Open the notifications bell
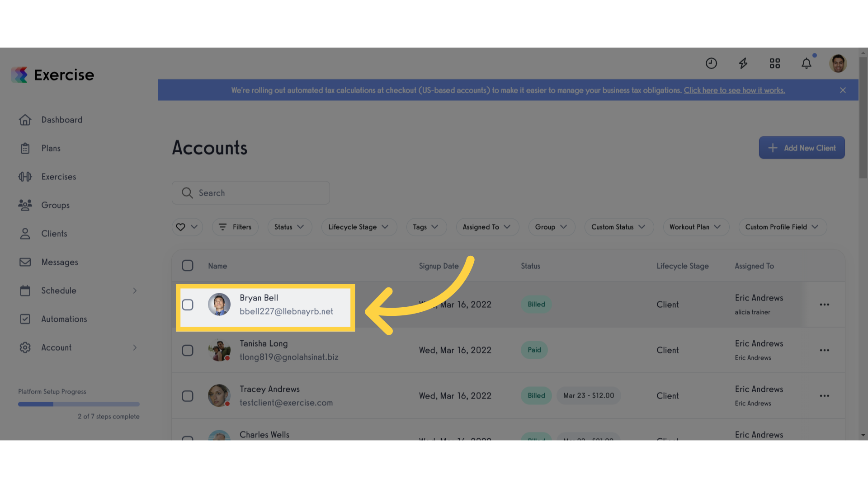This screenshot has height=488, width=868. (x=806, y=63)
